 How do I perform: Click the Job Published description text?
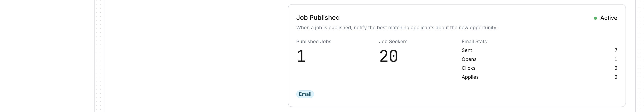click(396, 27)
